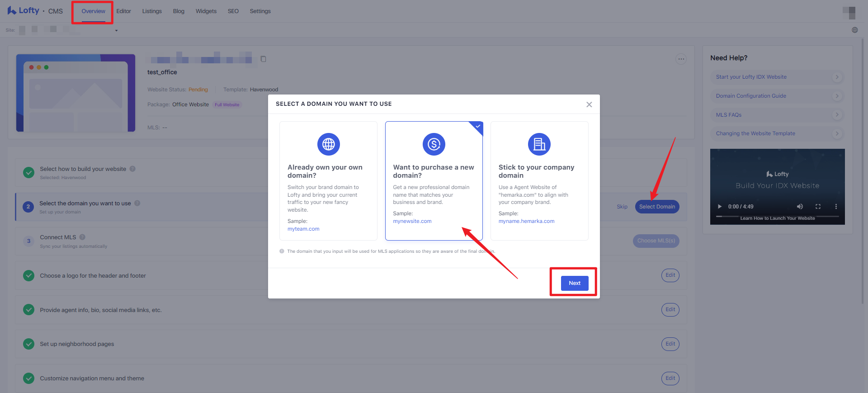
Task: Open 'Changing the Website Template' help link
Action: pos(755,133)
